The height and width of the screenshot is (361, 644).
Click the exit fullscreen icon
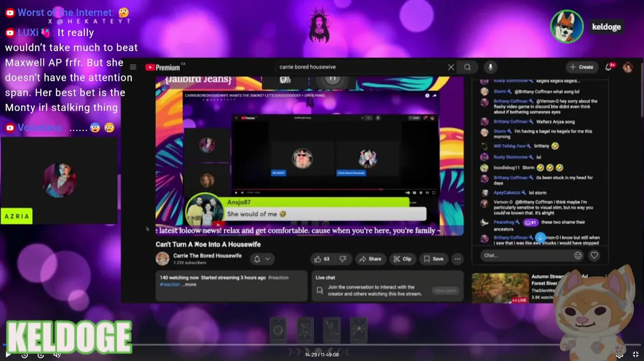coord(635,354)
